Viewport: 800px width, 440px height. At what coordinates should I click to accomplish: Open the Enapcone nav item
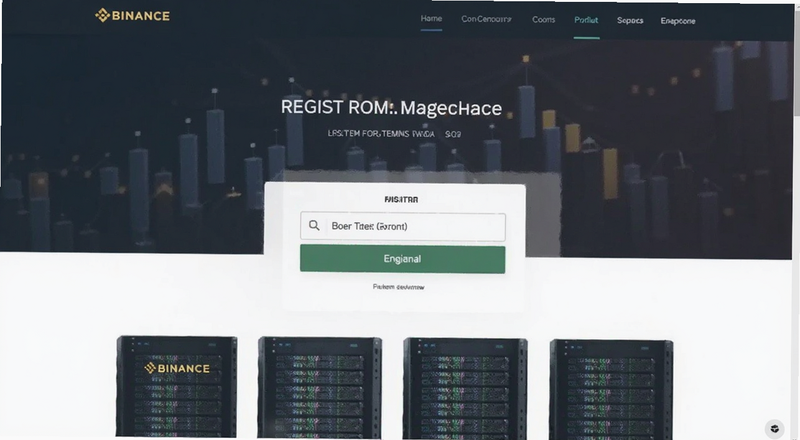coord(678,21)
